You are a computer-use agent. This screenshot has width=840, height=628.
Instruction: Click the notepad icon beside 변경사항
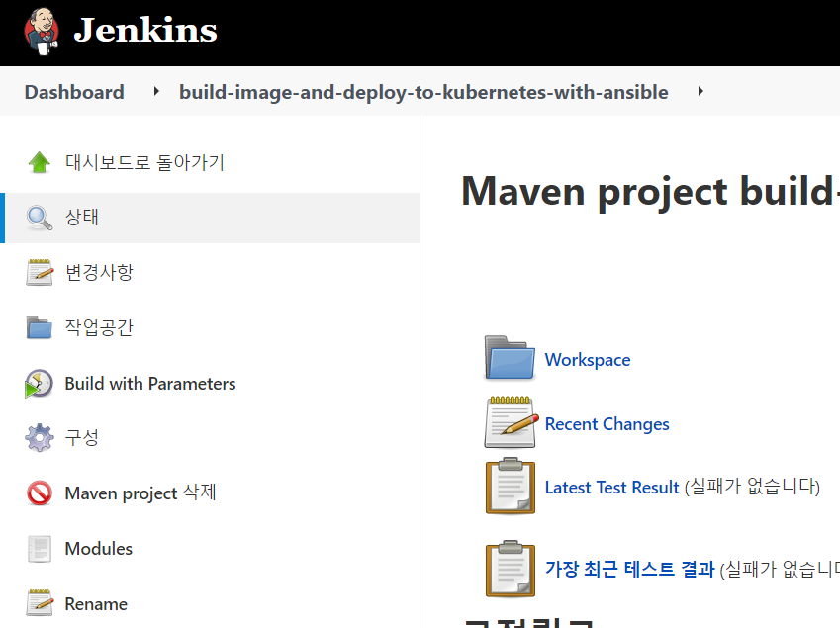[40, 273]
